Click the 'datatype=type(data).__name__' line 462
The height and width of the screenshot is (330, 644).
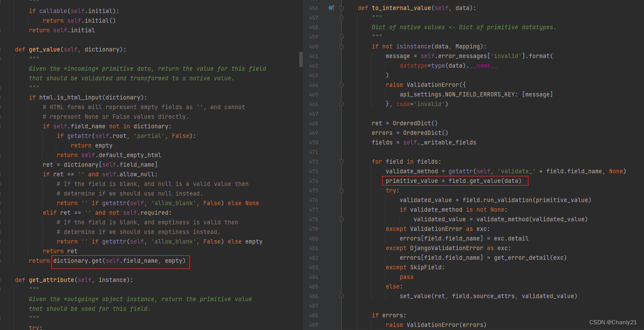448,65
